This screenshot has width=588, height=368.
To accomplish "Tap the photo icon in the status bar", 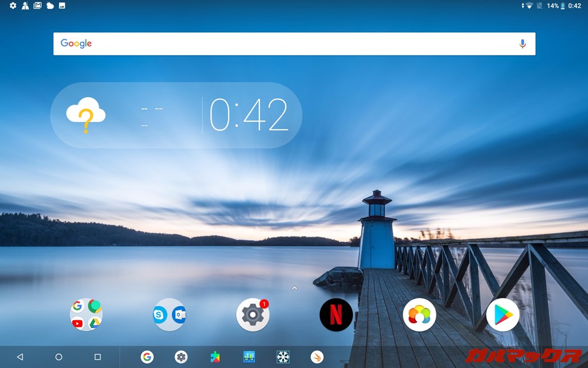I will [61, 6].
